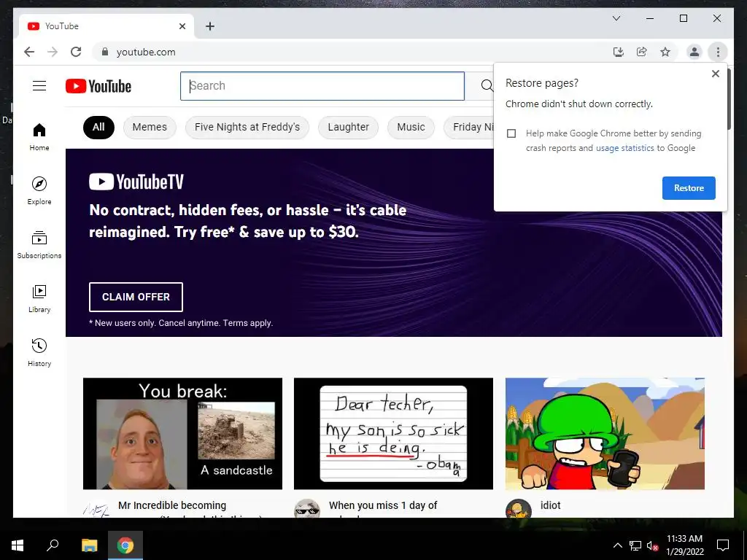Go to Home in the sidebar
The height and width of the screenshot is (560, 747).
tap(39, 137)
